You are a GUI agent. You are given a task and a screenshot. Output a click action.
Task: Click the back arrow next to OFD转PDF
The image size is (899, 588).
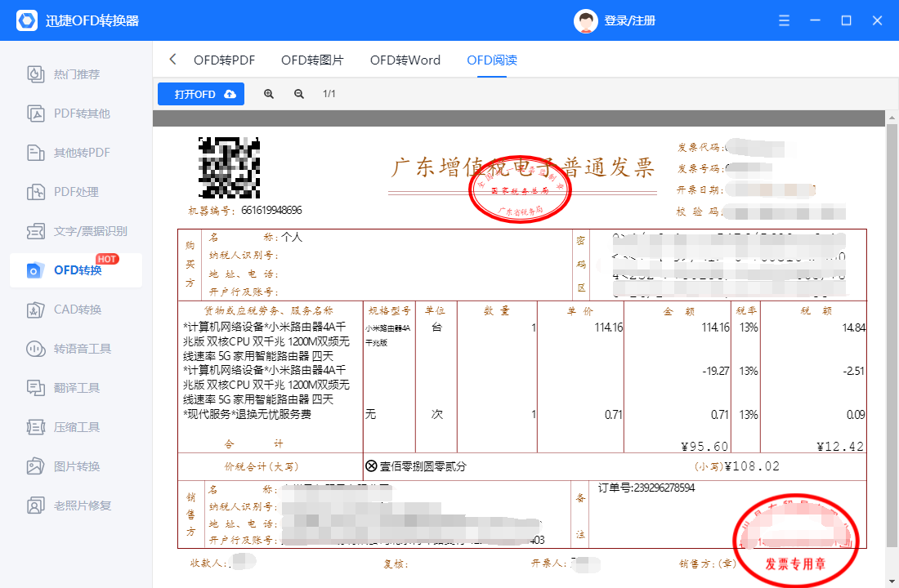172,60
